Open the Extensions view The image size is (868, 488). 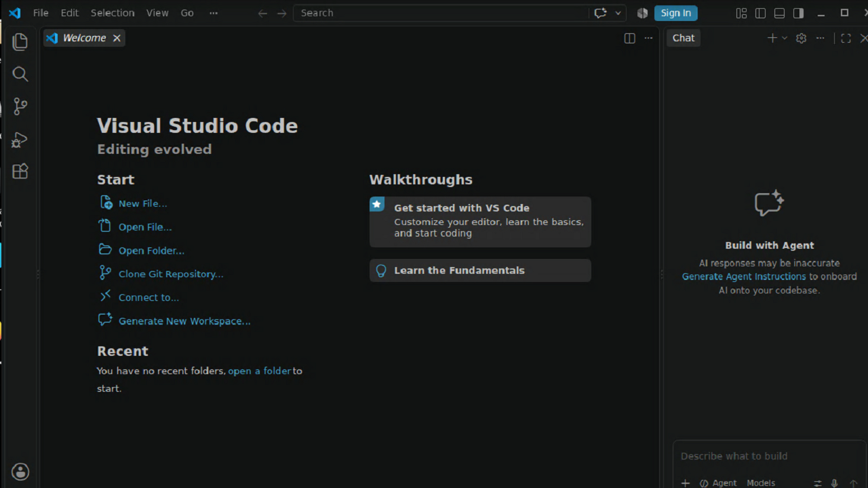[20, 171]
